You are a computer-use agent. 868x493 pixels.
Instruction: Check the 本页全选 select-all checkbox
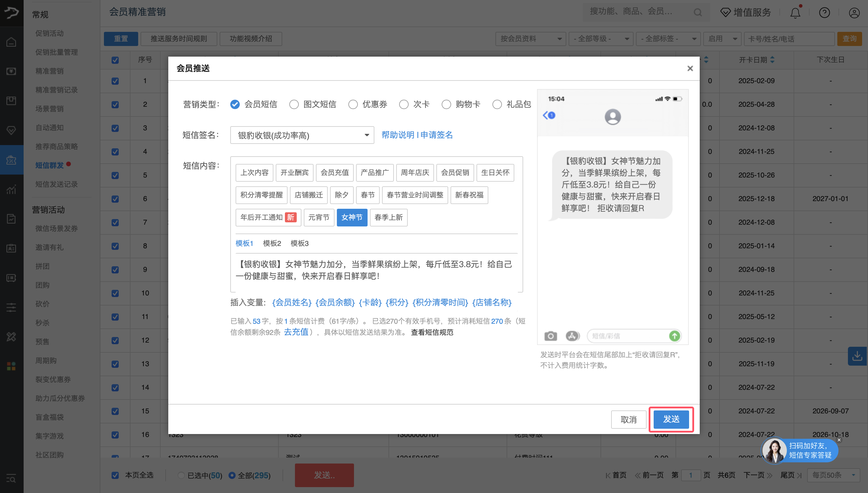(115, 475)
